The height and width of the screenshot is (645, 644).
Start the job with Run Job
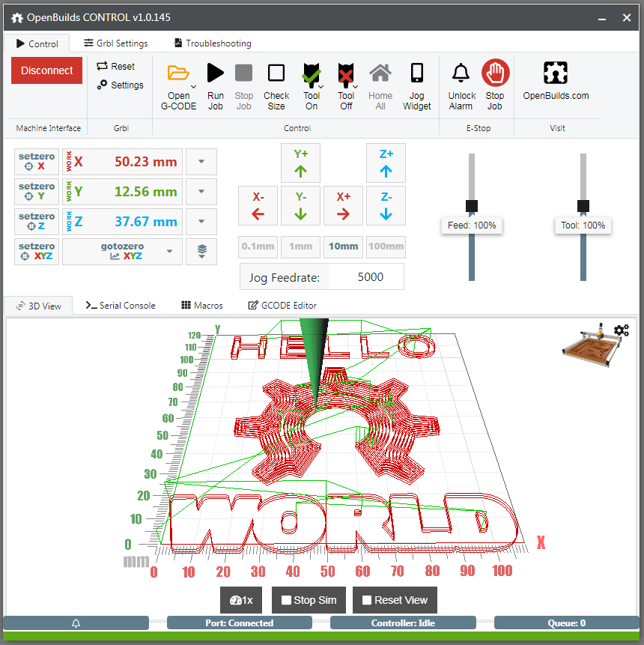click(x=216, y=73)
